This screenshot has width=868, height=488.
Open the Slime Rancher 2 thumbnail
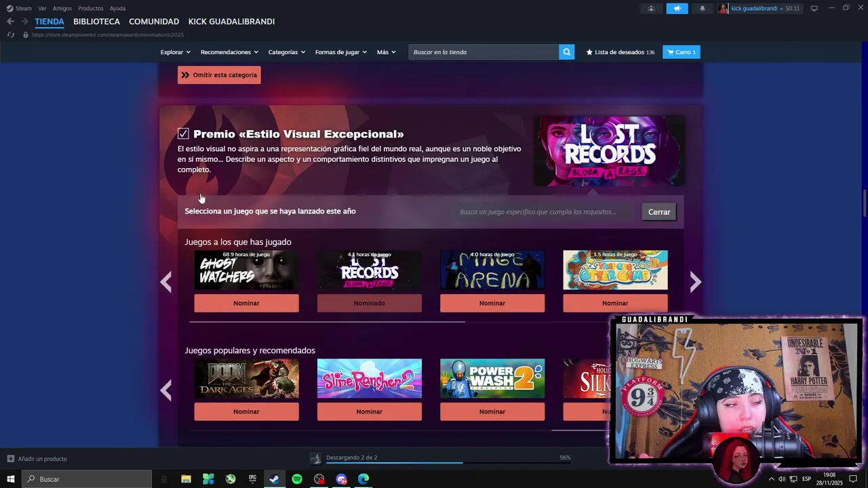pos(369,378)
